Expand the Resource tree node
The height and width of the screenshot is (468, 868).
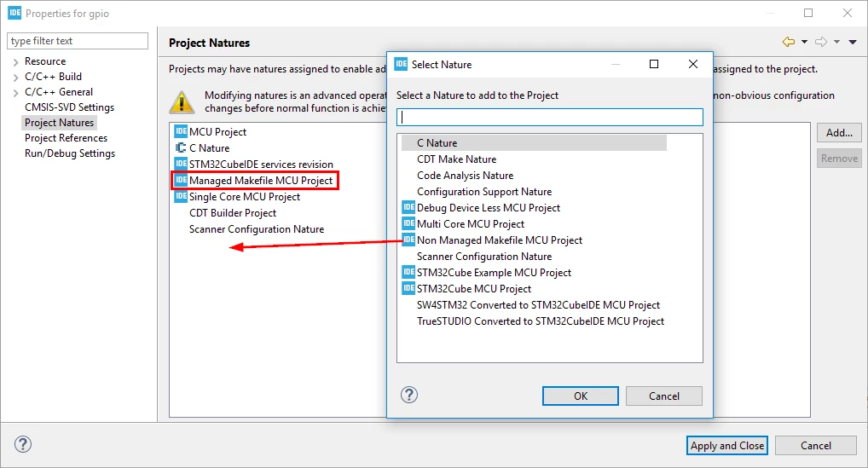click(15, 62)
